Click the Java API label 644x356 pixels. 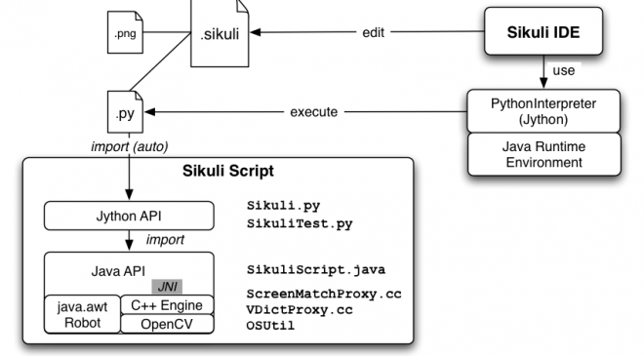point(118,271)
